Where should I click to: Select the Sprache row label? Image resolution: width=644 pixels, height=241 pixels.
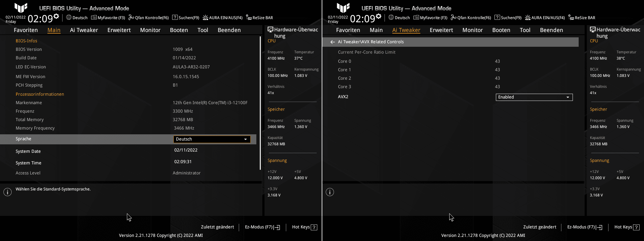pyautogui.click(x=24, y=139)
